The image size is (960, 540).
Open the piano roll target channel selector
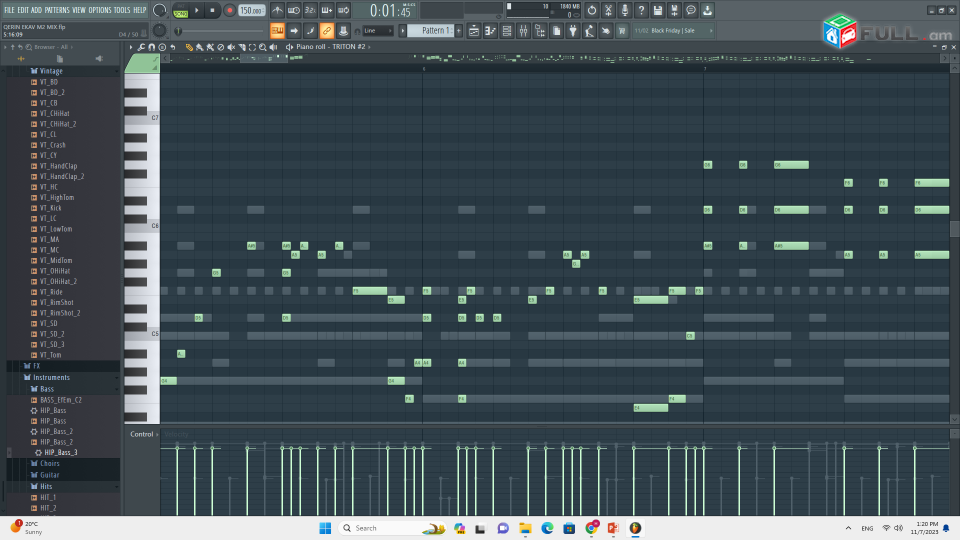point(331,47)
